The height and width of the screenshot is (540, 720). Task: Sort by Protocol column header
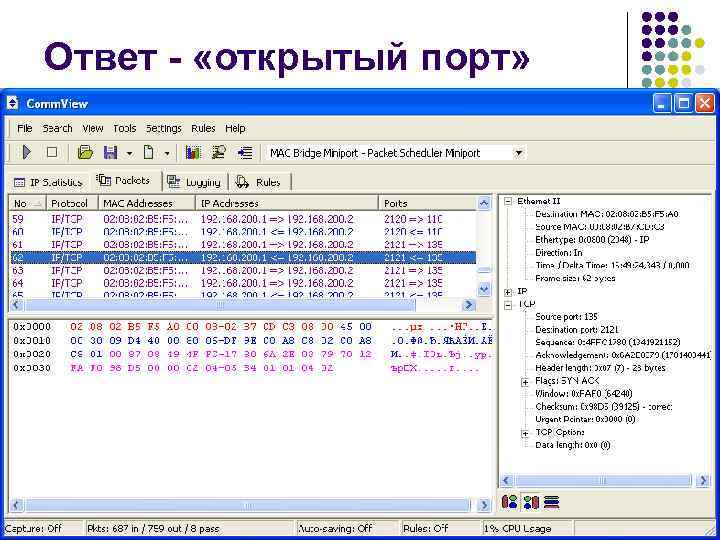72,203
